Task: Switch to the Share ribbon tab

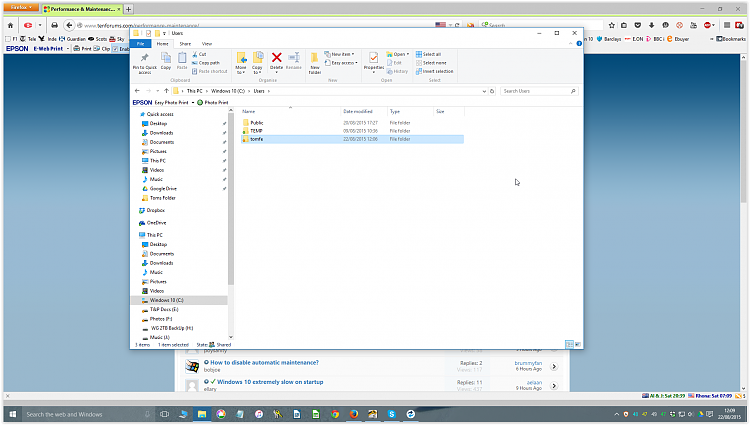Action: pos(185,44)
